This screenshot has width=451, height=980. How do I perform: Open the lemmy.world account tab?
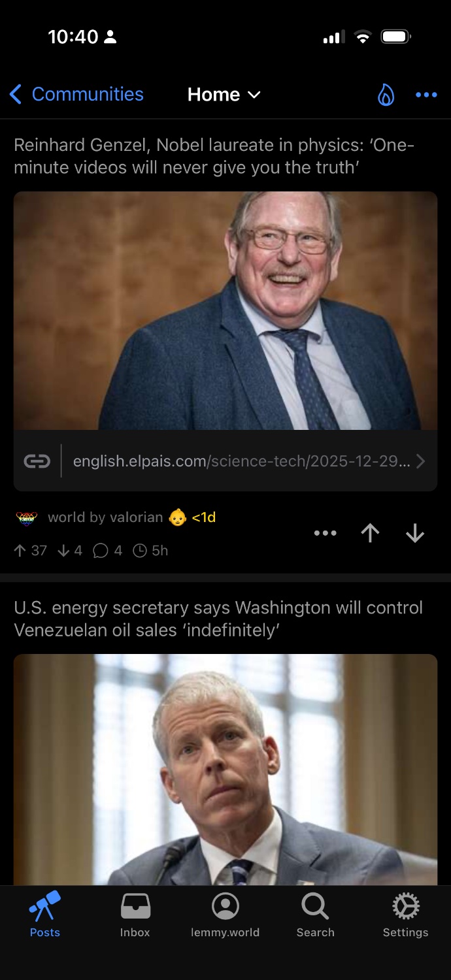click(x=225, y=915)
